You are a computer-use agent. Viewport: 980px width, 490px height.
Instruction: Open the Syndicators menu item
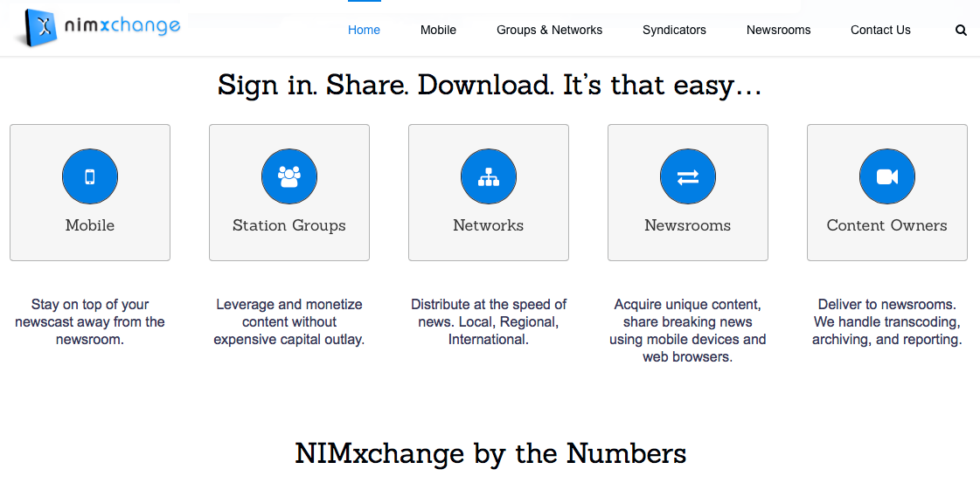(674, 30)
